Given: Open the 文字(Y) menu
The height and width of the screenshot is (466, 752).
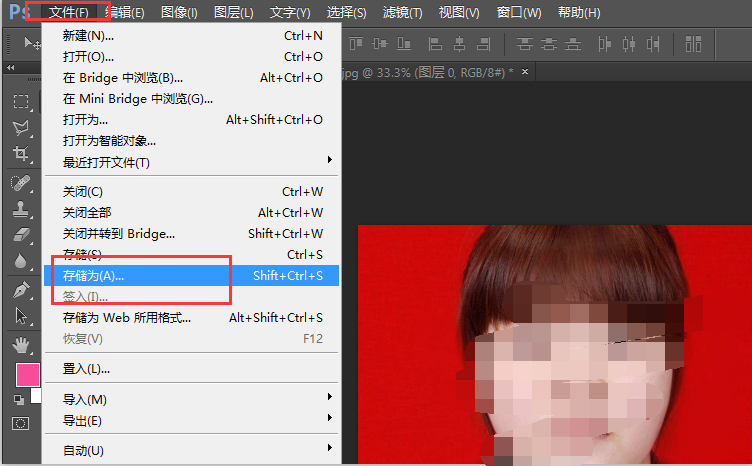Looking at the screenshot, I should pyautogui.click(x=290, y=12).
